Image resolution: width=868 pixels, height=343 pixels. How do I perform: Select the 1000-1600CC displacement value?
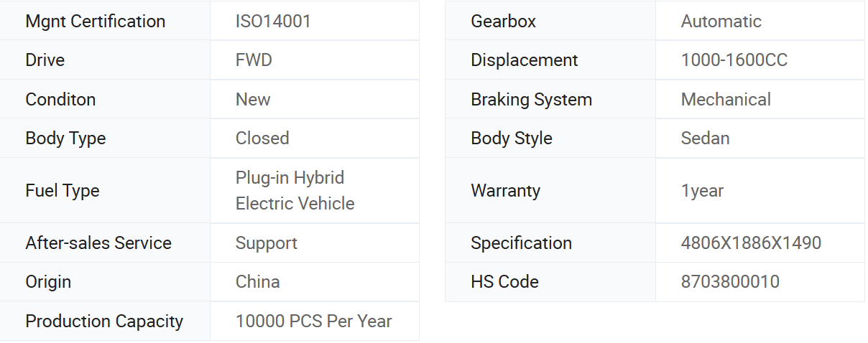click(734, 60)
